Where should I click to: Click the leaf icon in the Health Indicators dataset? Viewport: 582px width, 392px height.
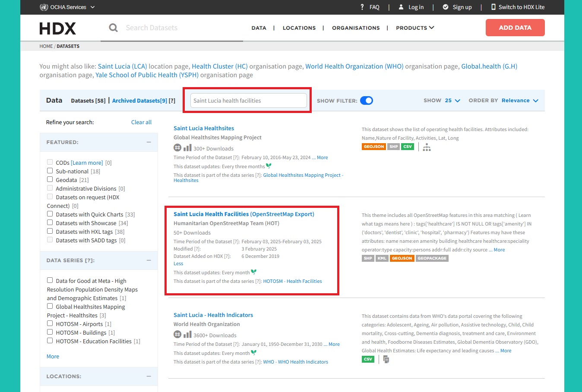(x=254, y=353)
